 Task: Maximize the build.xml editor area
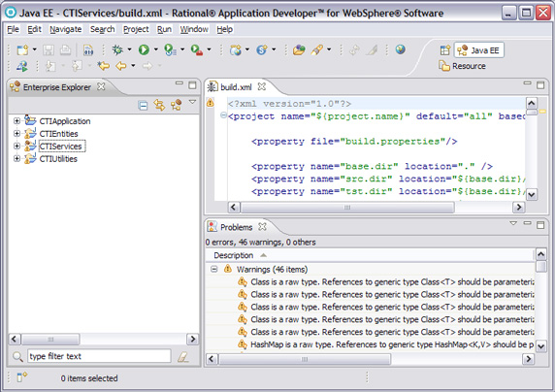(540, 85)
